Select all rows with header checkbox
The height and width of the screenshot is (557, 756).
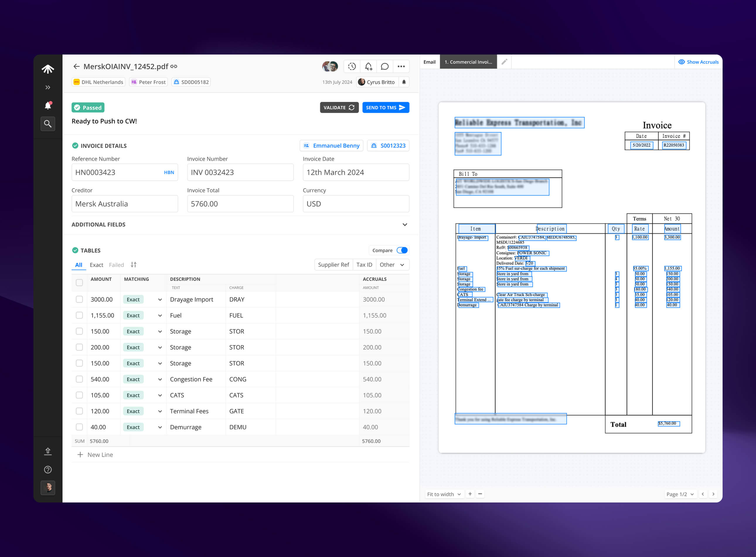79,283
